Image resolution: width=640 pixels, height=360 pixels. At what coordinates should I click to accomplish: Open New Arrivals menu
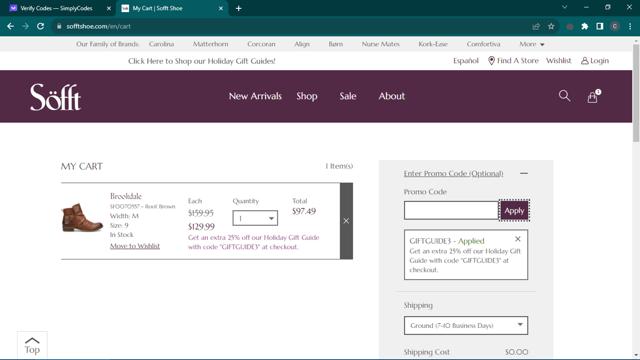click(255, 96)
